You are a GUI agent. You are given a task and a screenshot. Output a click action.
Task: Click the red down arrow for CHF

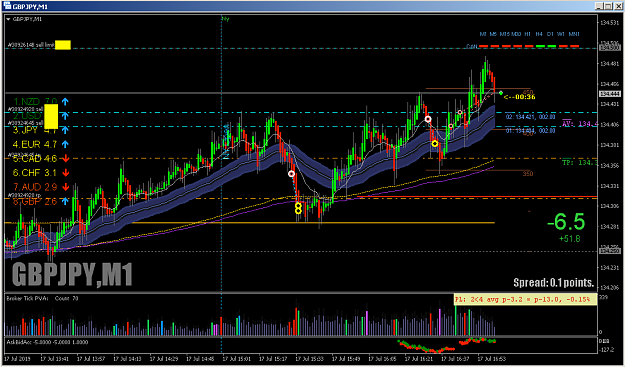pyautogui.click(x=65, y=173)
